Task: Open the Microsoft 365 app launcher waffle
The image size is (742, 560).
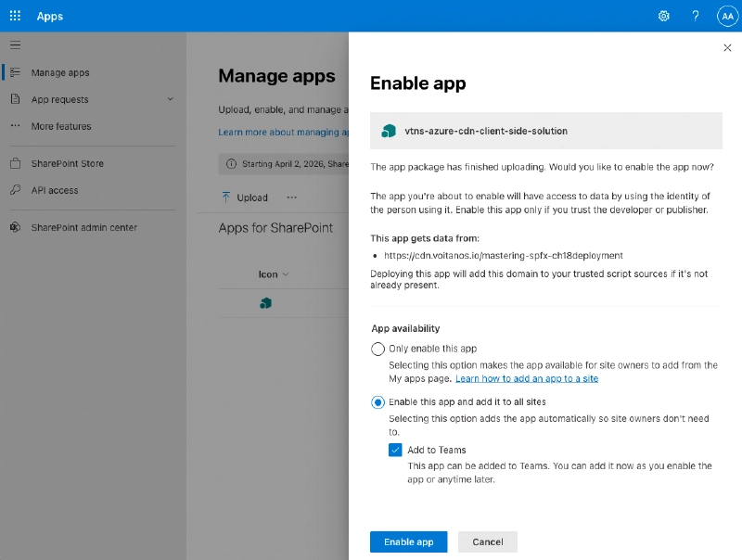Action: [x=13, y=15]
